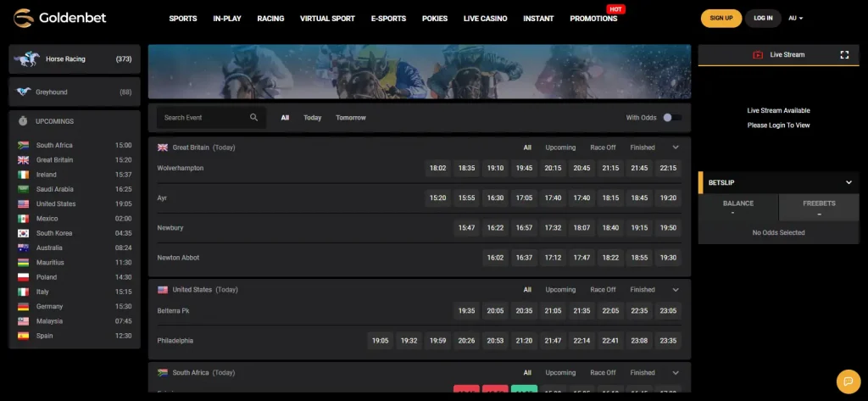
Task: Select the Tomorrow filter tab
Action: [x=350, y=118]
